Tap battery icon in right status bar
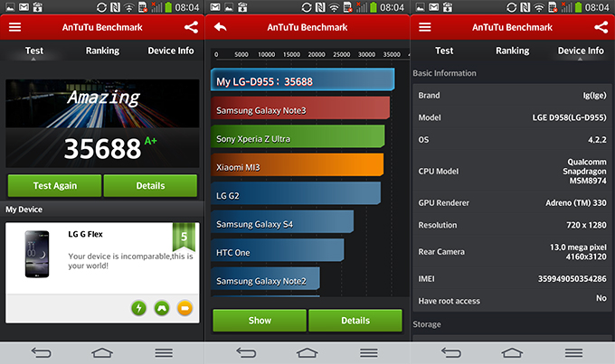This screenshot has width=615, height=364. click(578, 7)
